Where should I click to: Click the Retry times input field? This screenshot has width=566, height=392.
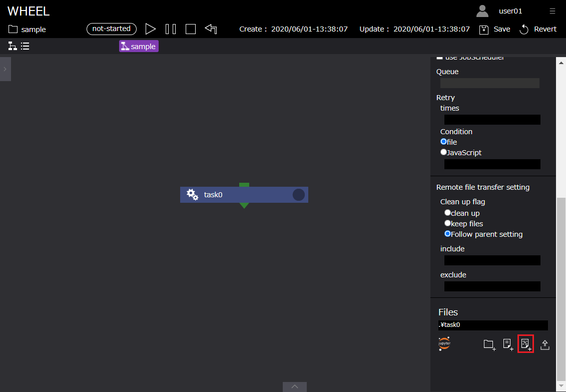point(492,120)
